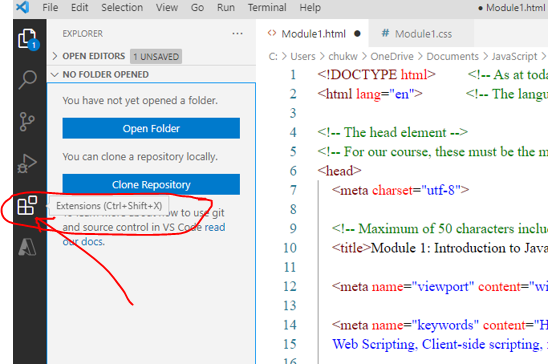Click the title tag on line 10
This screenshot has width=548, height=364.
(351, 248)
